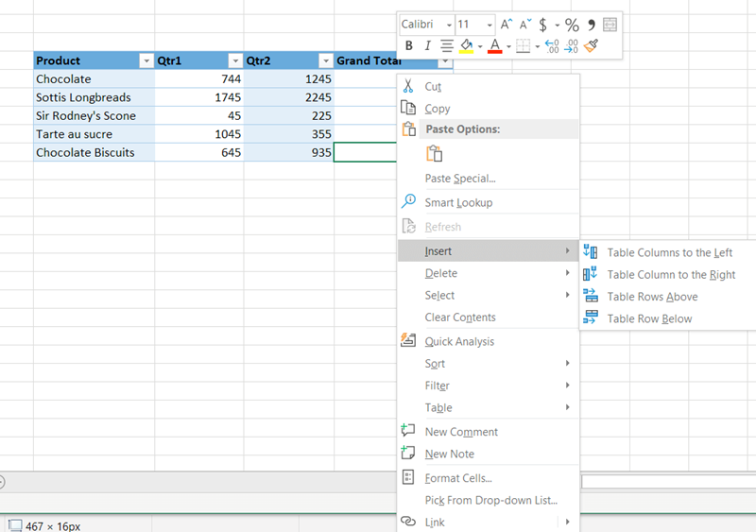Select the Sir Rodney's Scone cell

click(x=94, y=116)
